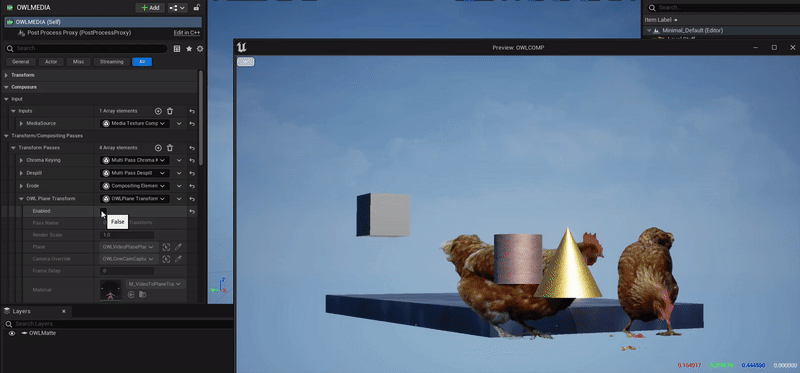Open the Multi Pass Despill class dropdown
800x373 pixels.
pyautogui.click(x=135, y=173)
